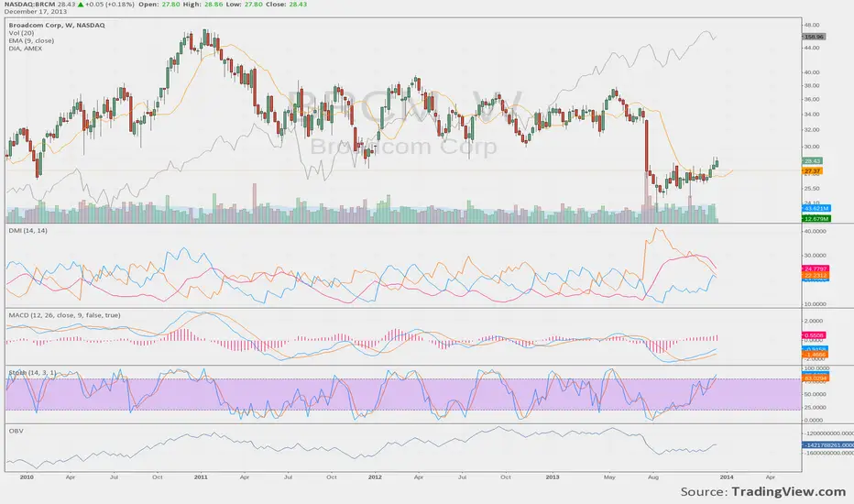Screen dimensions: 854x504
Task: Click the OBV indicator label
Action: tap(16, 431)
